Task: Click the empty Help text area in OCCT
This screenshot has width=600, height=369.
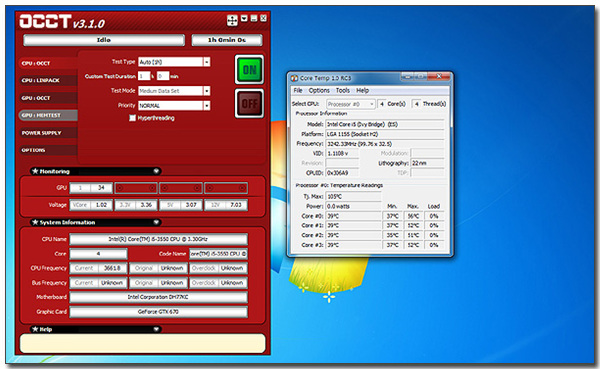Action: 142,343
